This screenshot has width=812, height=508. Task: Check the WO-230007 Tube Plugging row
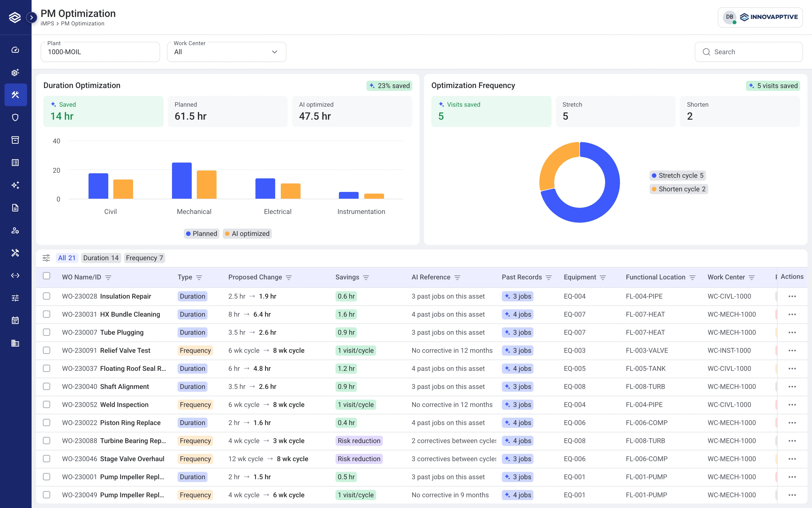[47, 332]
